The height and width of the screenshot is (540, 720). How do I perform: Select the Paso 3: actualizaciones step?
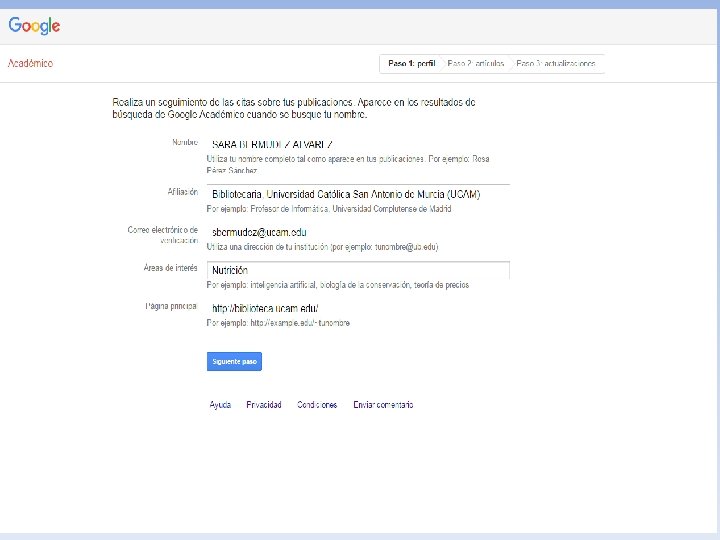[556, 63]
